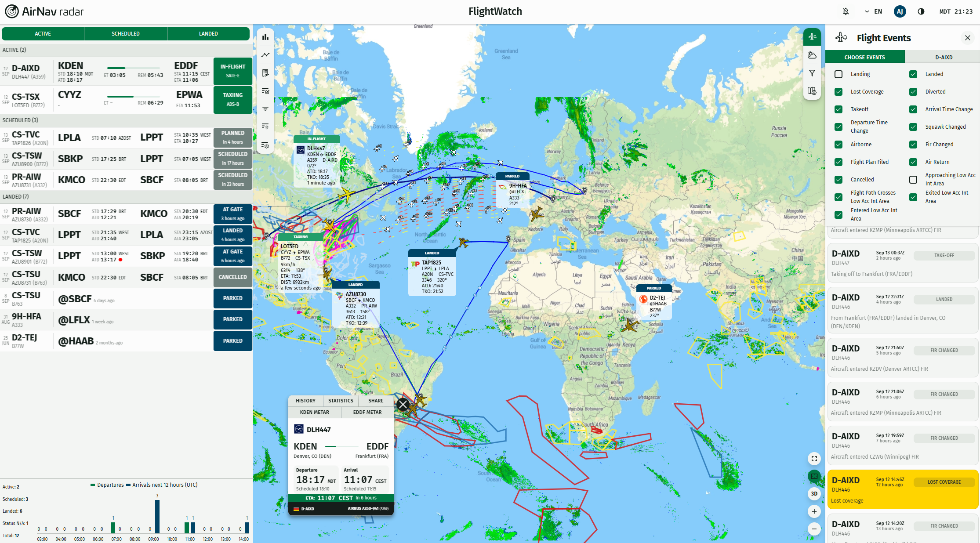This screenshot has width=980, height=543.
Task: Enable Approaching Low Acc Int Area checkbox
Action: [913, 180]
